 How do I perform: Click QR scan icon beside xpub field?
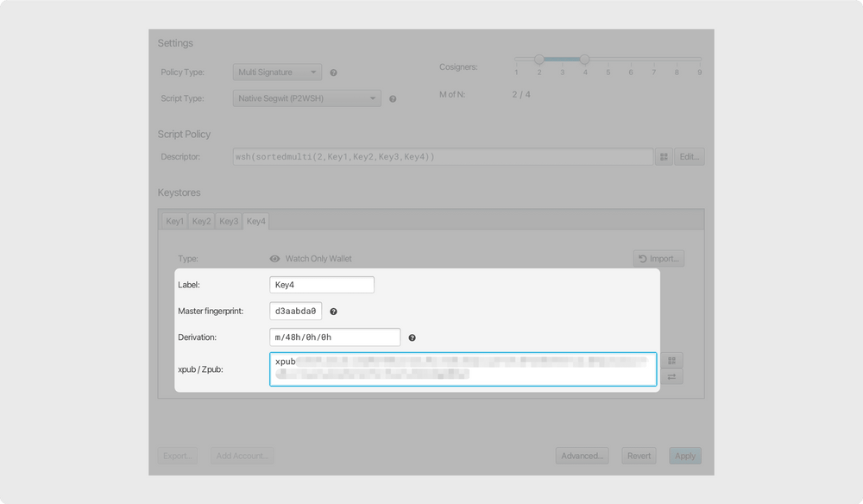671,361
